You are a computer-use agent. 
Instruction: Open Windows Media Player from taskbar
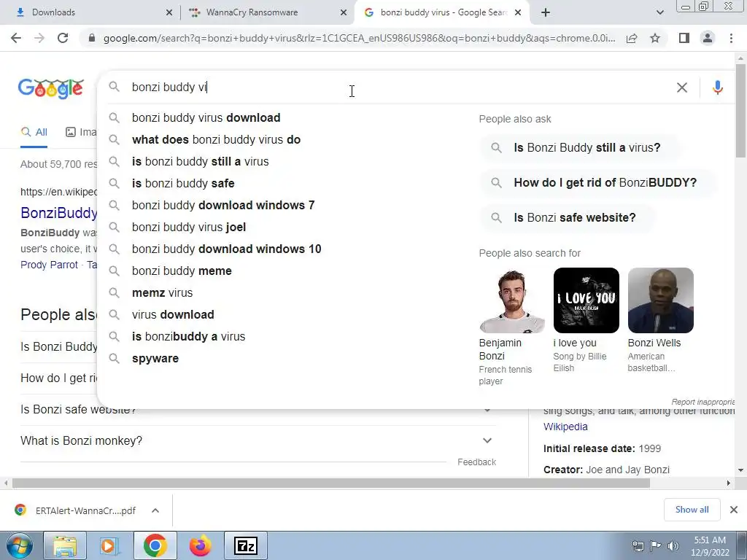(x=109, y=545)
